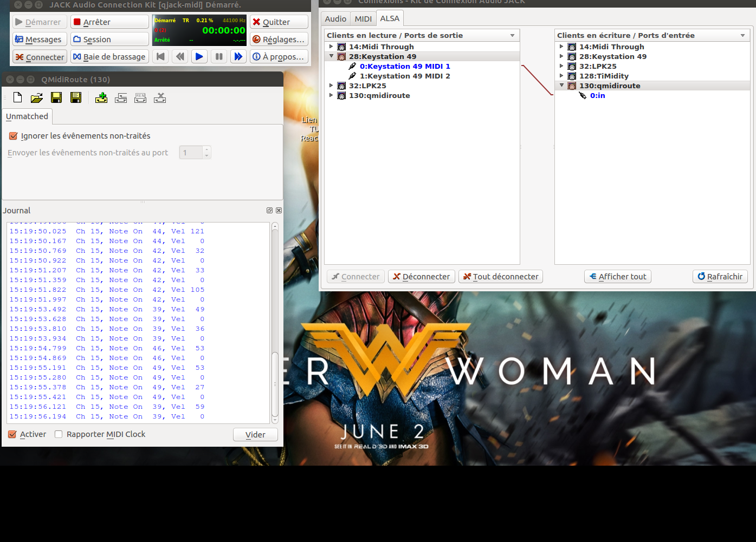Close the Journal panel
Viewport: 756px width, 542px height.
[279, 210]
